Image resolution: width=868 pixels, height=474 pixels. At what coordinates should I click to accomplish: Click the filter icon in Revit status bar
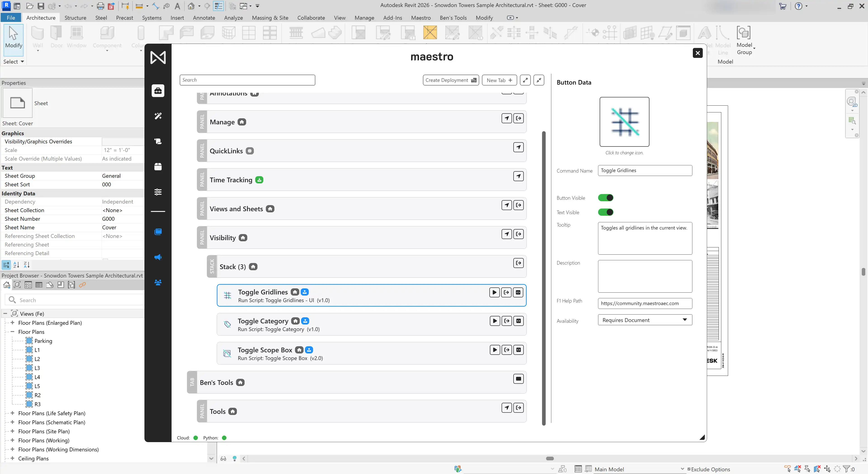pyautogui.click(x=846, y=469)
